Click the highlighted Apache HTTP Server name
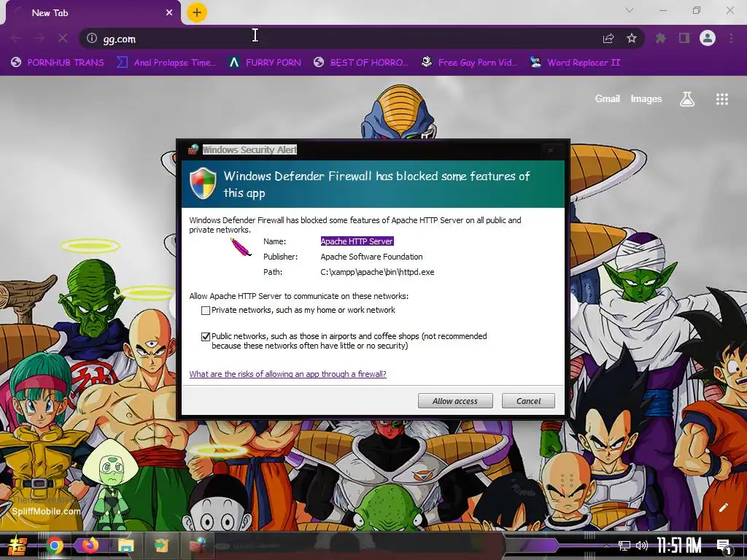 coord(357,241)
